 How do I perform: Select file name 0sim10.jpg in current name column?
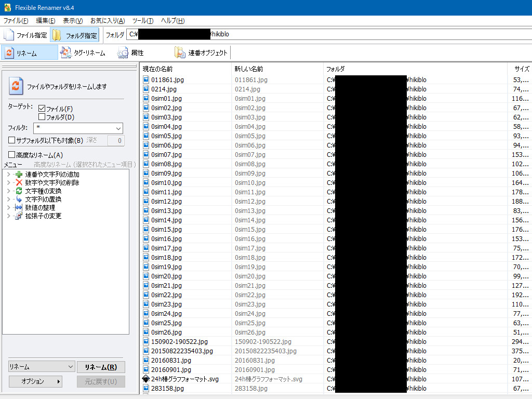166,182
